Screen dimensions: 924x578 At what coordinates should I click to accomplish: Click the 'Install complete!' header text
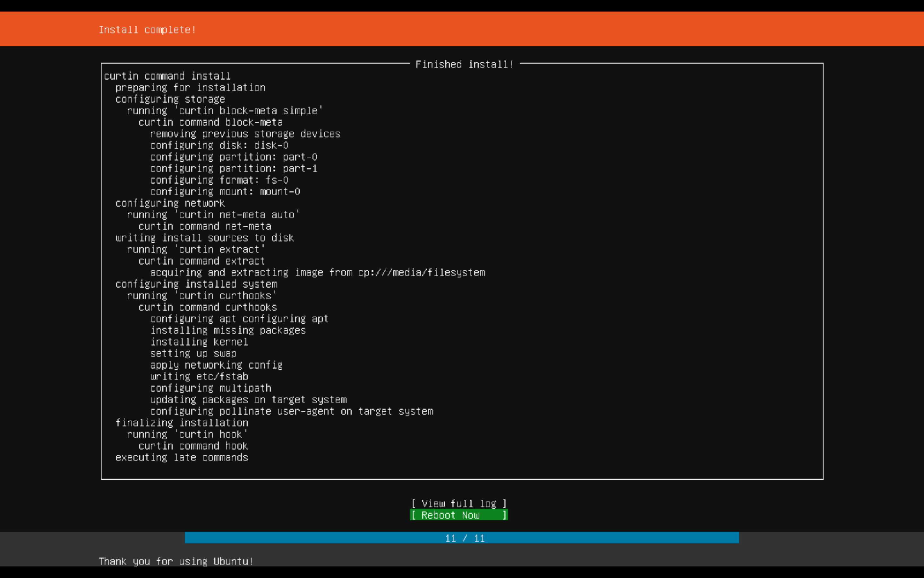tap(147, 30)
